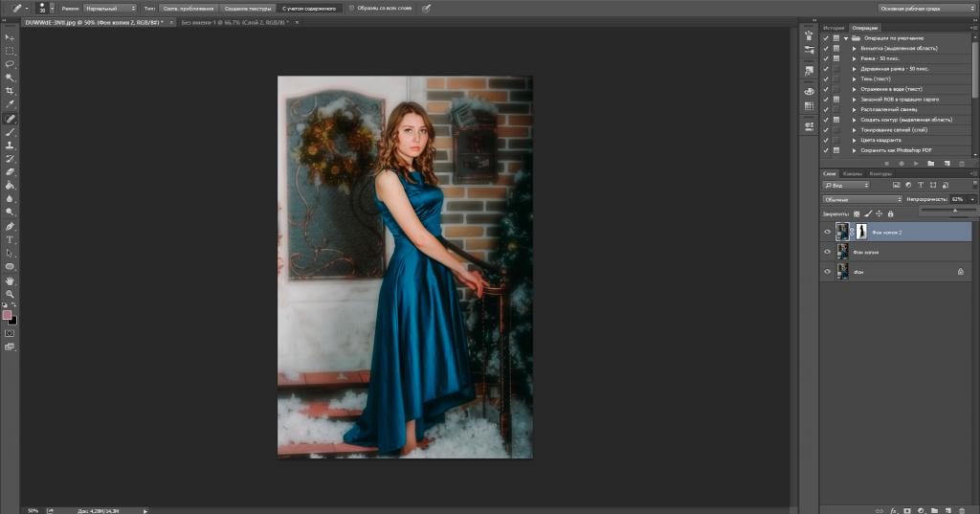Toggle checkmark for Виньетка action
Screen dimensions: 980x514
click(x=826, y=48)
